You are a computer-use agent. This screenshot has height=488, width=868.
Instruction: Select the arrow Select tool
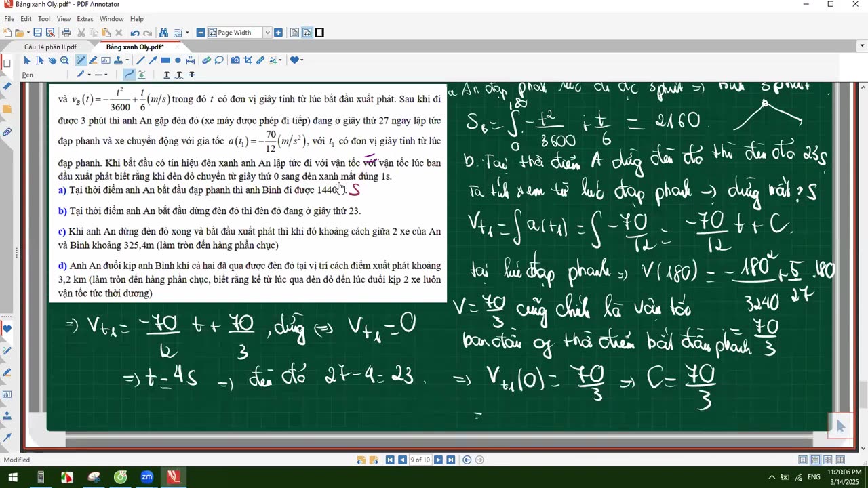click(27, 60)
